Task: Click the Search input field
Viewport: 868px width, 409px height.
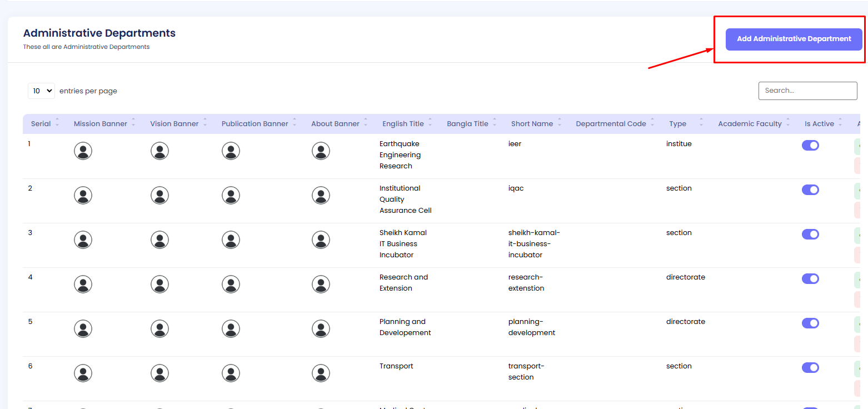Action: click(807, 91)
